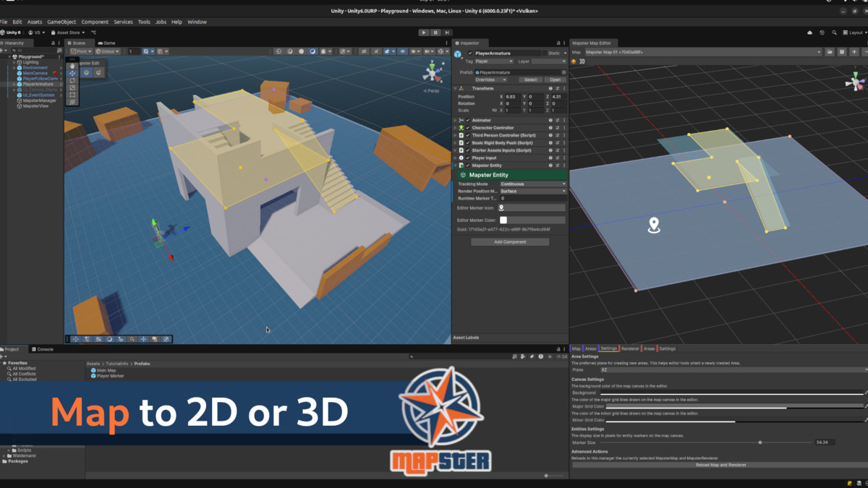Toggle the Player Input component checkbox

(468, 158)
